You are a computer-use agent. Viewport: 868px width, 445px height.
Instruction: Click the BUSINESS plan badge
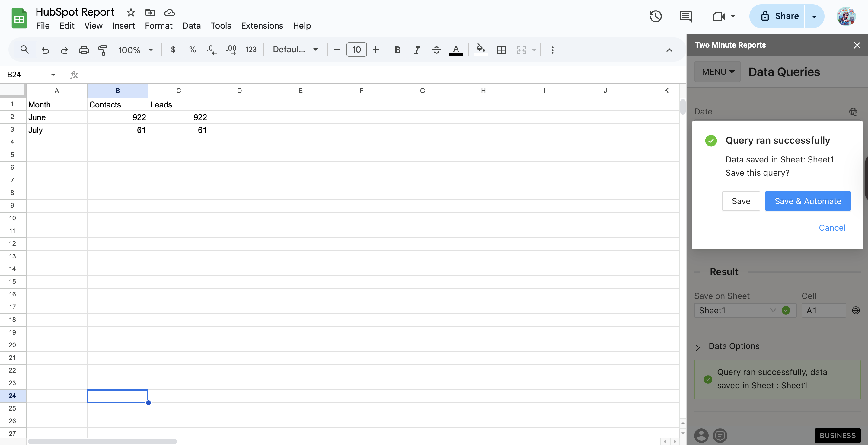(837, 435)
